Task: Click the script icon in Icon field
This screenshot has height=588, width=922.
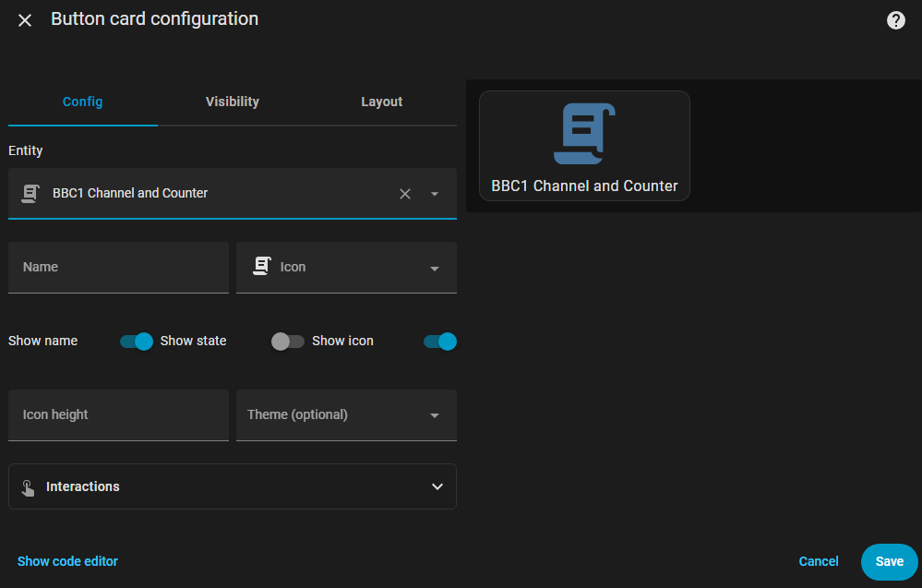Action: coord(260,267)
